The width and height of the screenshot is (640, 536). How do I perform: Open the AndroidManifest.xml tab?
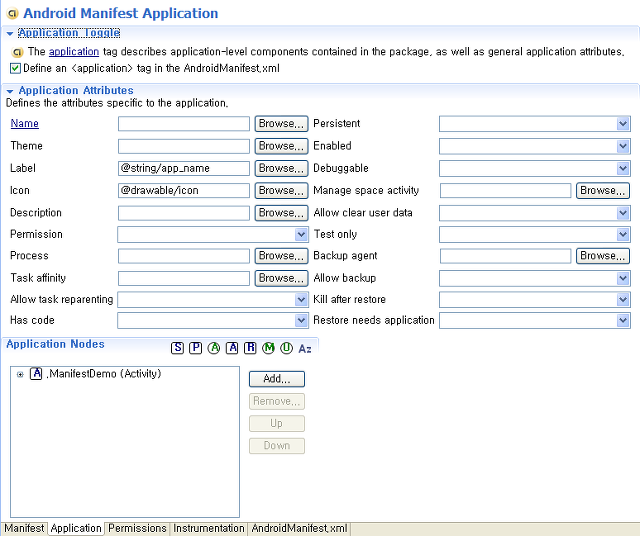tap(299, 528)
